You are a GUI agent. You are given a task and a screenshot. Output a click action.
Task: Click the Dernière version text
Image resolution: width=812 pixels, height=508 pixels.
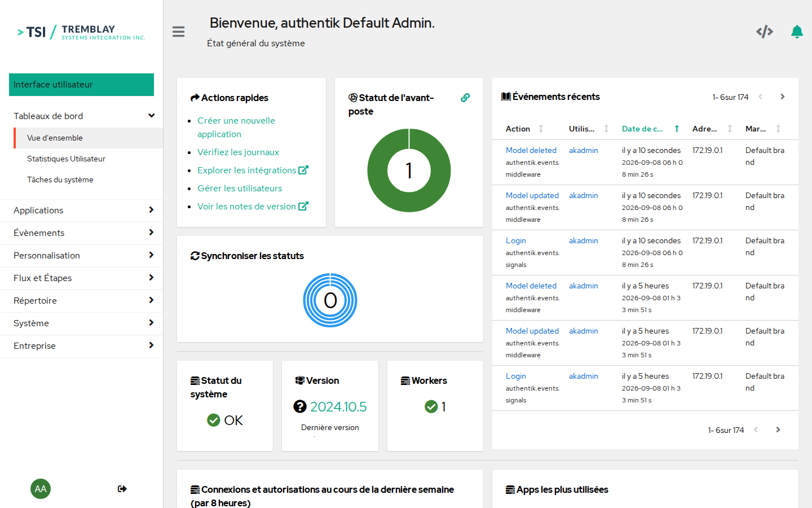pos(330,427)
